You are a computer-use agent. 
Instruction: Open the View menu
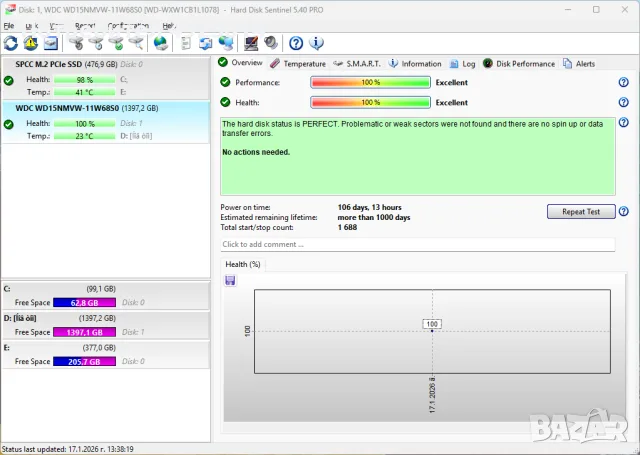coord(56,26)
